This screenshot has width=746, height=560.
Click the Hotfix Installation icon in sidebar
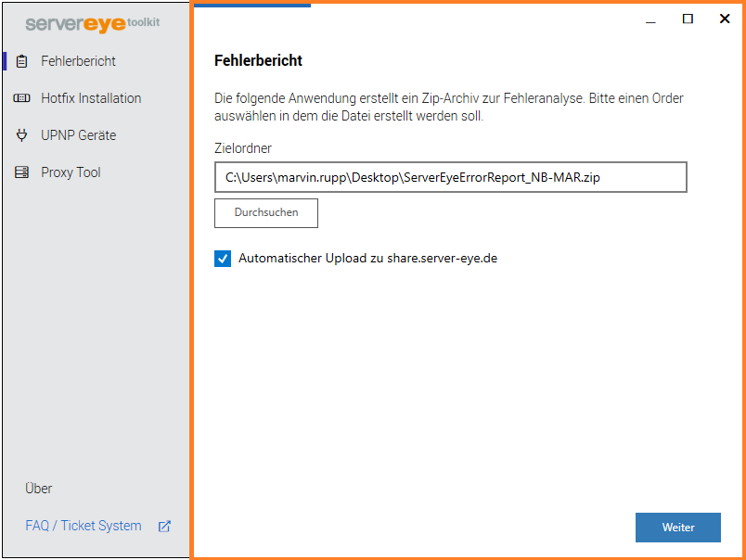tap(22, 98)
